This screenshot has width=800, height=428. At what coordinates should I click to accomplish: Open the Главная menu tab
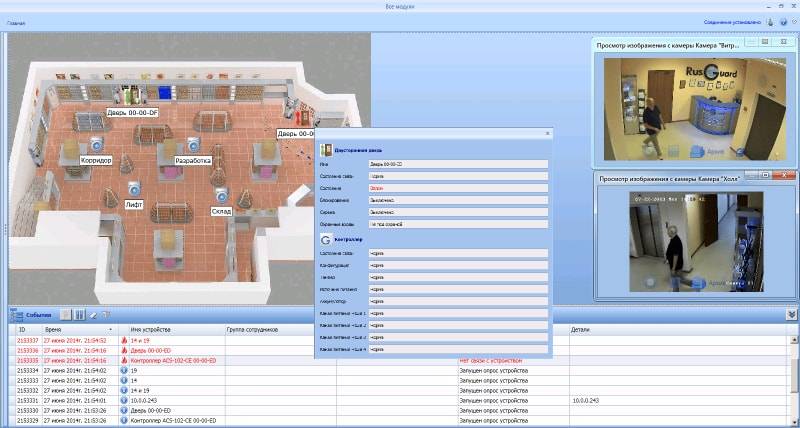tap(17, 21)
